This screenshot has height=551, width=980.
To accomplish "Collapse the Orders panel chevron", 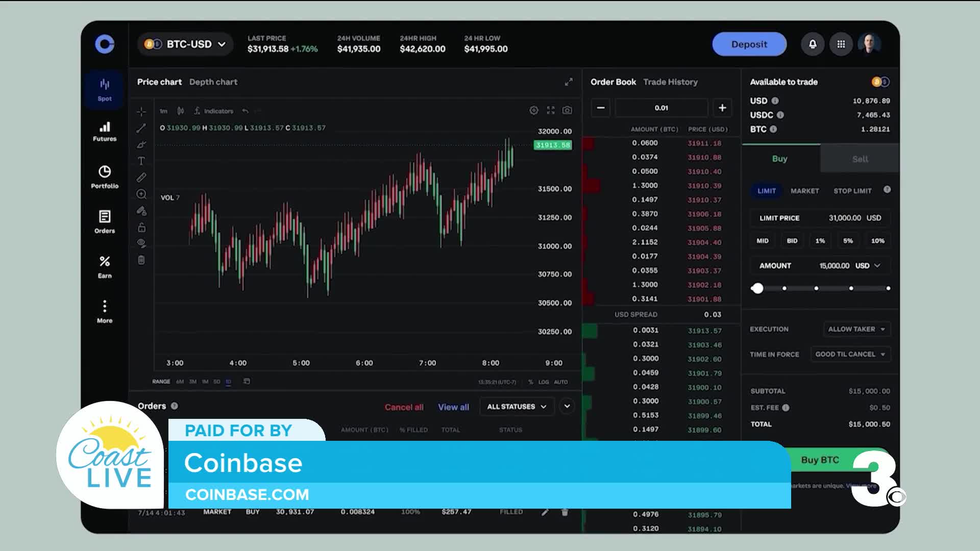I will click(x=567, y=406).
